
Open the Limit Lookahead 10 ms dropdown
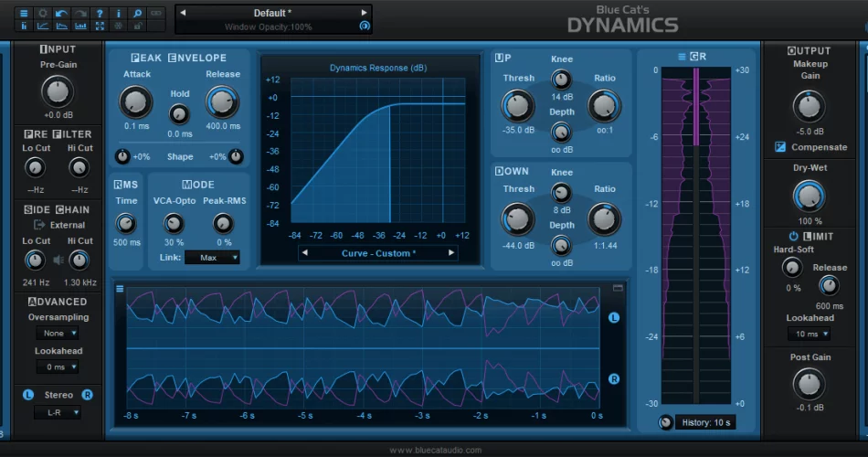(809, 334)
